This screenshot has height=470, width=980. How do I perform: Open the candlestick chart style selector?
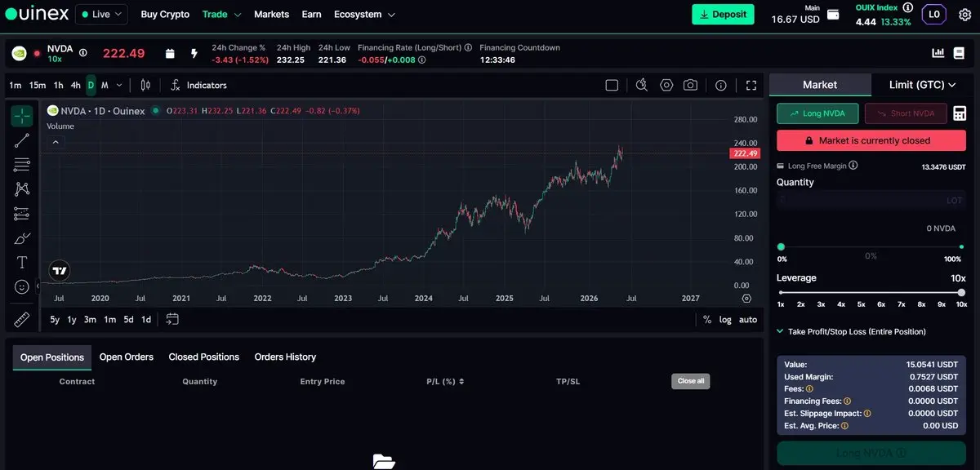pyautogui.click(x=145, y=85)
